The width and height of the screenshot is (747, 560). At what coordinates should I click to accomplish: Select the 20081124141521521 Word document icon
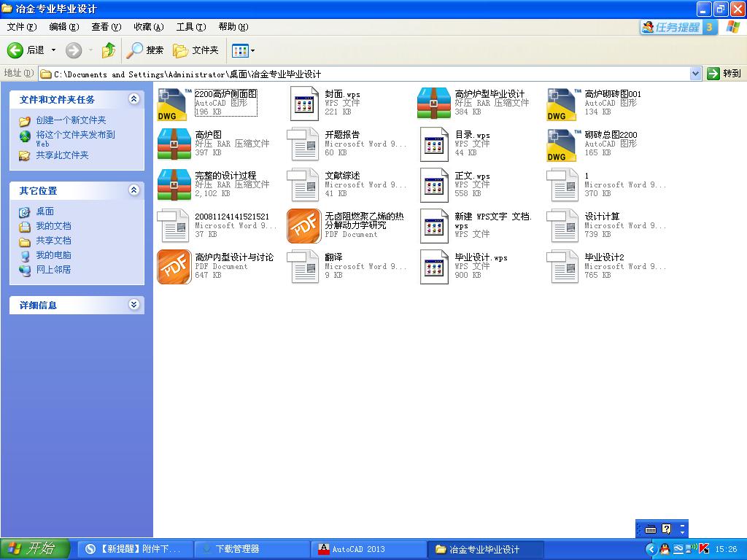173,226
